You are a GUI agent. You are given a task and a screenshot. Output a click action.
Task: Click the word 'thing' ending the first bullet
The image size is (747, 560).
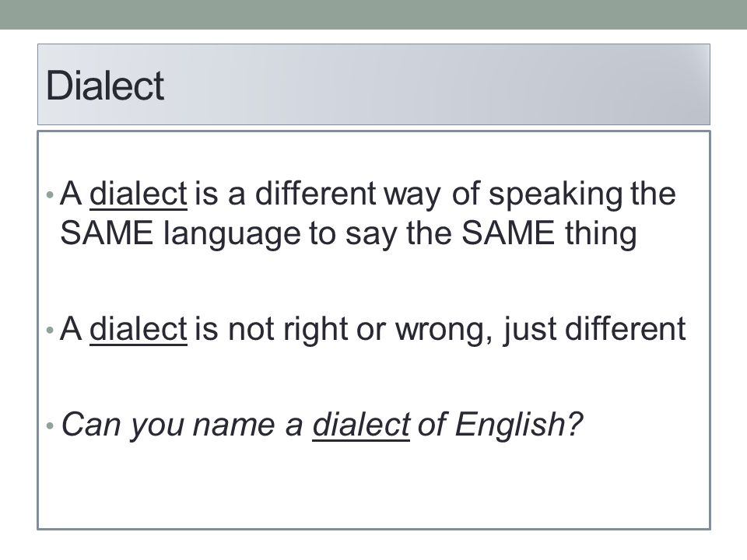[601, 235]
